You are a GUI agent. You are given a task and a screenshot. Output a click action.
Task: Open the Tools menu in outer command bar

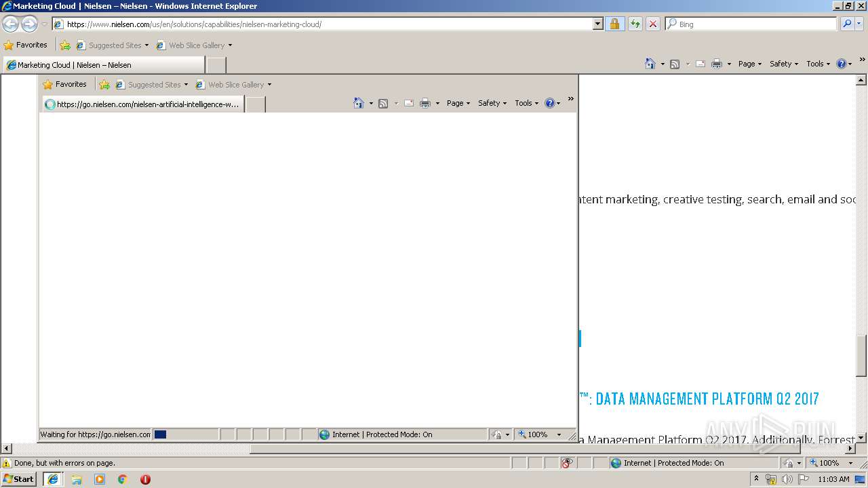tap(818, 64)
